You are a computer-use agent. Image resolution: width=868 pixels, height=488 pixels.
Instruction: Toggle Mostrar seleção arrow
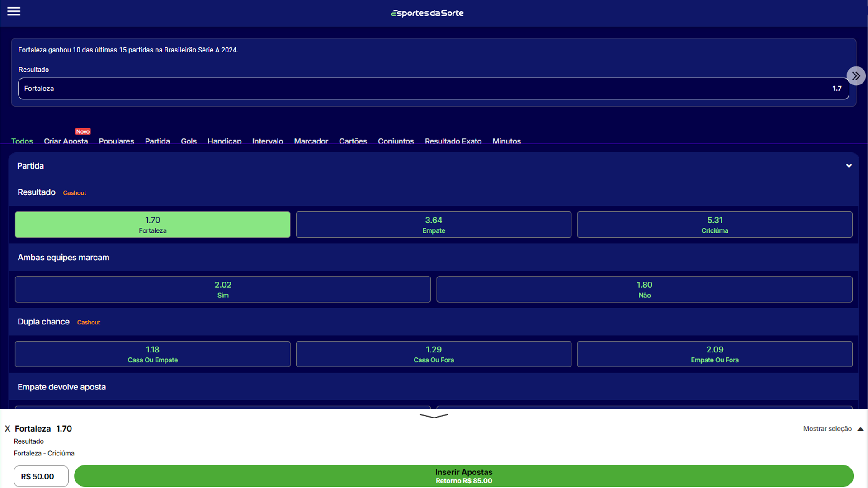pyautogui.click(x=860, y=429)
